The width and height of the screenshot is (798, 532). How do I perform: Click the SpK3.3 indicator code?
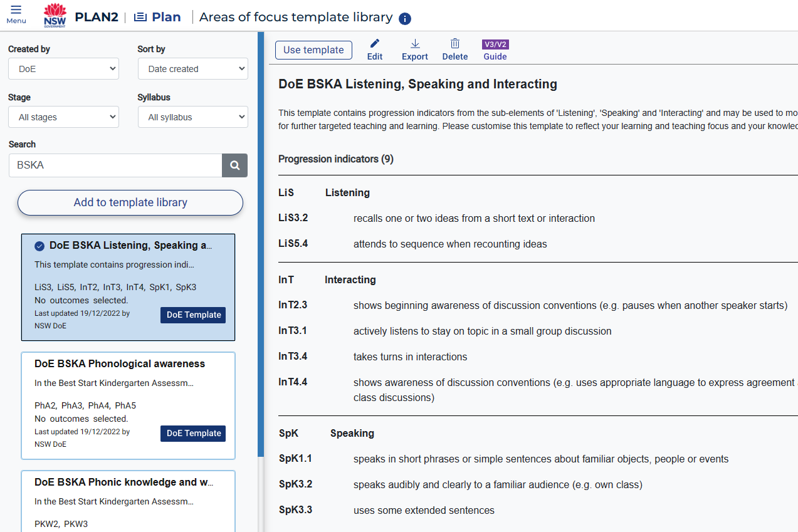click(295, 510)
